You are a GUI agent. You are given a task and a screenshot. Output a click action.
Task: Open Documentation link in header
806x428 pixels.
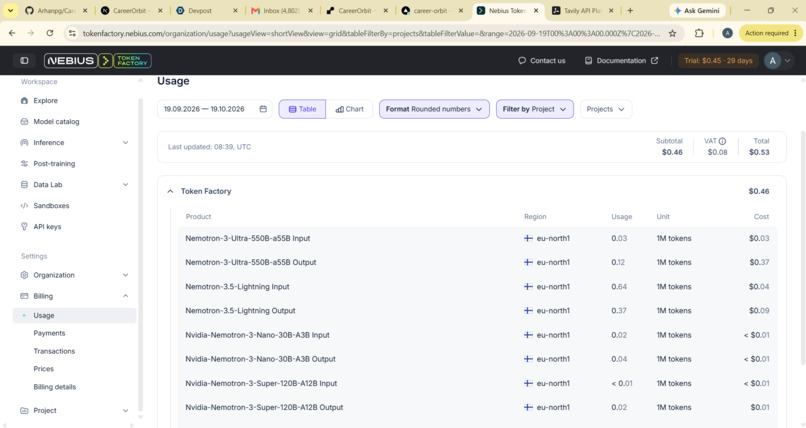tap(621, 61)
